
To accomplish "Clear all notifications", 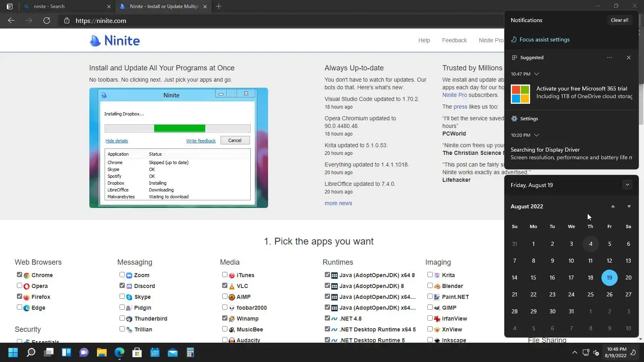I will pyautogui.click(x=619, y=20).
